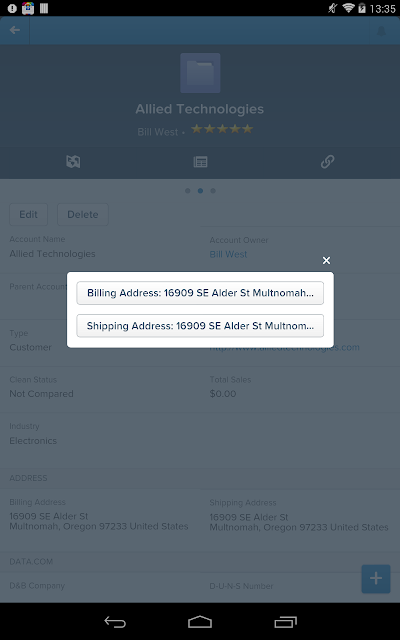Viewport: 400px width, 640px height.
Task: Click the Edit button
Action: [x=29, y=215]
